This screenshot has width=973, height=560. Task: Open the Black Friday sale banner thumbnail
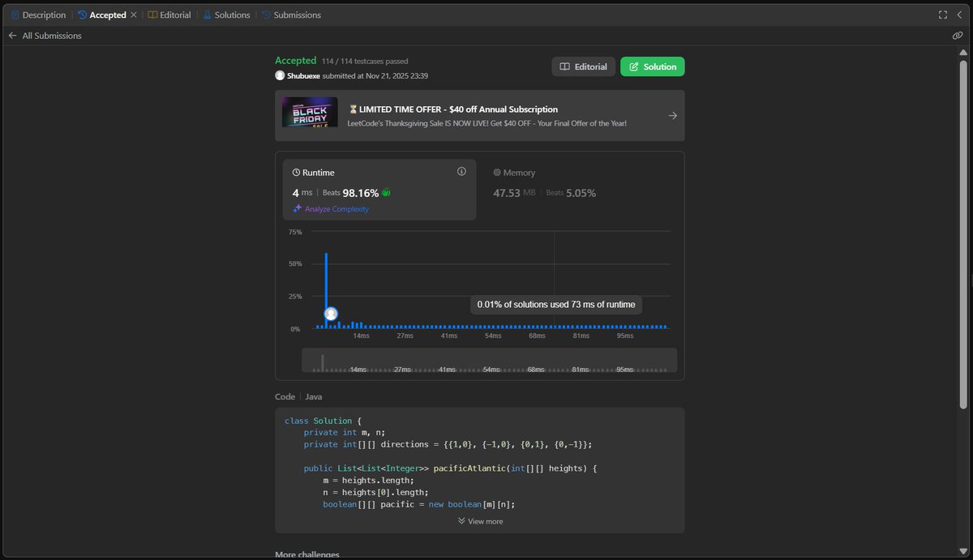tap(310, 112)
